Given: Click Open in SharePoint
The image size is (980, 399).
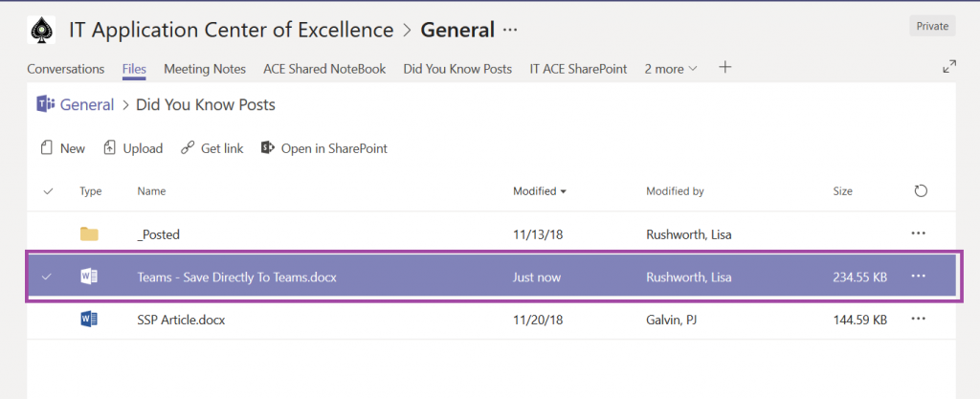Looking at the screenshot, I should point(323,148).
